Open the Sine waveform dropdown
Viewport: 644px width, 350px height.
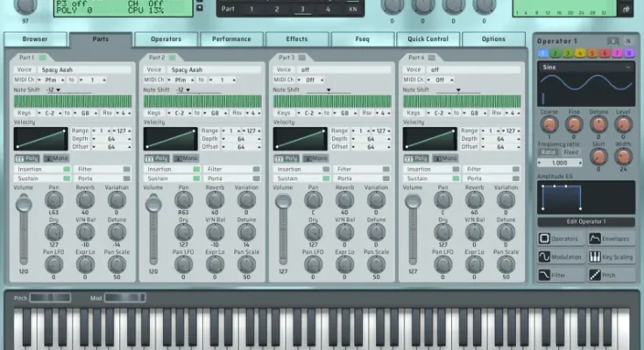(x=586, y=67)
